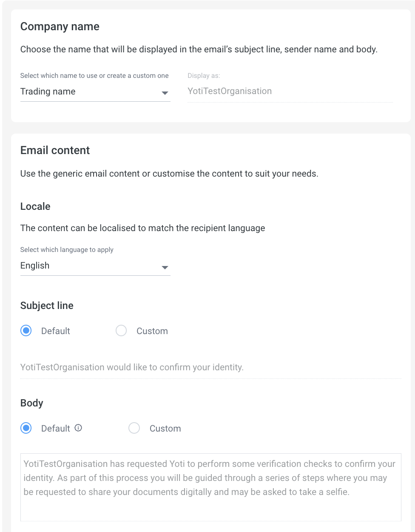
Task: Click 'Select which language to apply' label
Action: click(67, 250)
